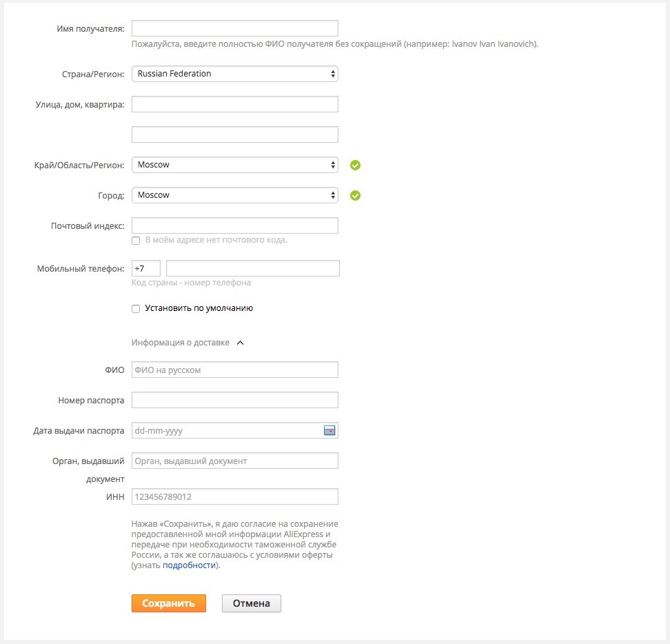Image resolution: width=670 pixels, height=644 pixels.
Task: Click the Почтовый индекс postal code field
Action: [234, 225]
